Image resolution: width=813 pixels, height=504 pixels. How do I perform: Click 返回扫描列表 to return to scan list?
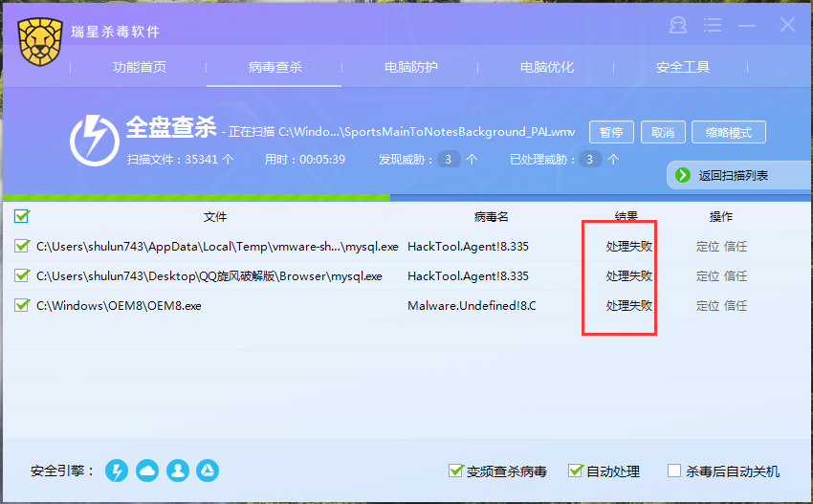pyautogui.click(x=734, y=176)
